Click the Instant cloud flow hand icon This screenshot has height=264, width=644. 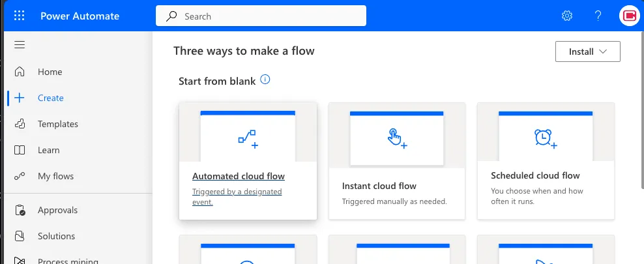pyautogui.click(x=397, y=138)
